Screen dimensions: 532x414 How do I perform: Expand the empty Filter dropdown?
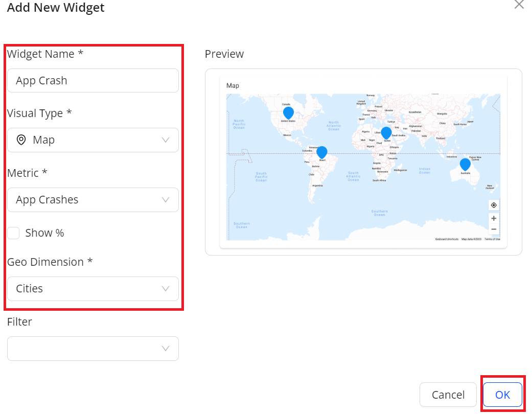(93, 349)
